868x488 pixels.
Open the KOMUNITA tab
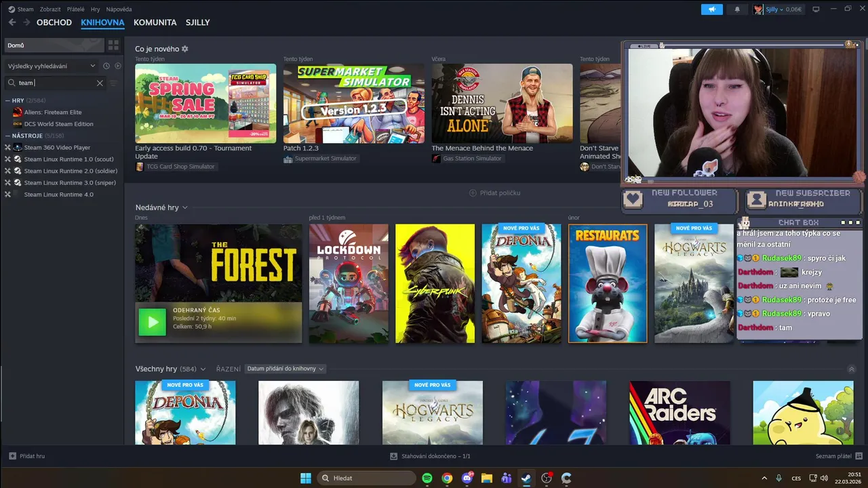pos(155,22)
